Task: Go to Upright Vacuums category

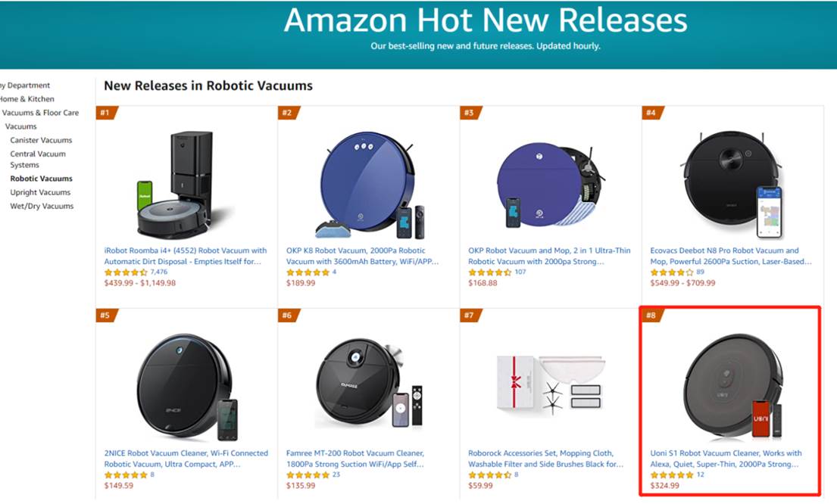Action: [40, 192]
